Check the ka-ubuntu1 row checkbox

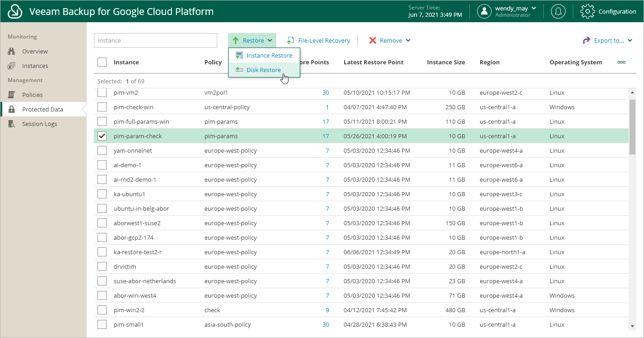coord(102,194)
